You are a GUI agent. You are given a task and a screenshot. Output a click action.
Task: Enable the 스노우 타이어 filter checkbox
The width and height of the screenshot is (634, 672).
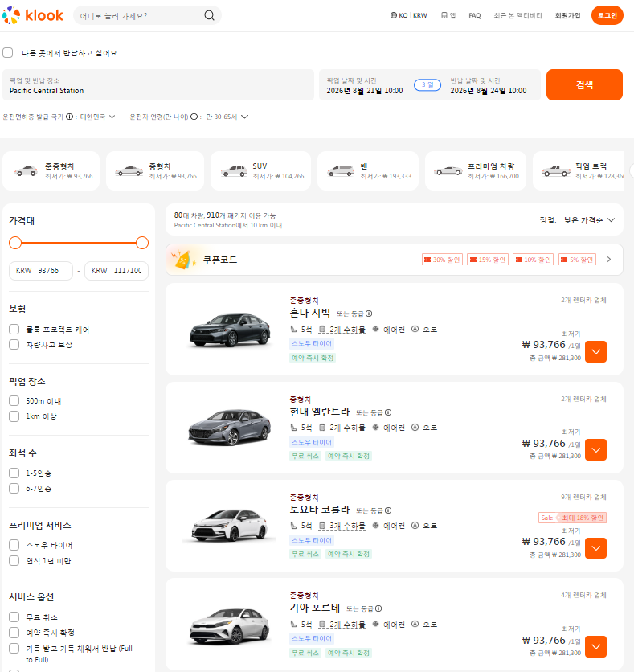pyautogui.click(x=14, y=545)
